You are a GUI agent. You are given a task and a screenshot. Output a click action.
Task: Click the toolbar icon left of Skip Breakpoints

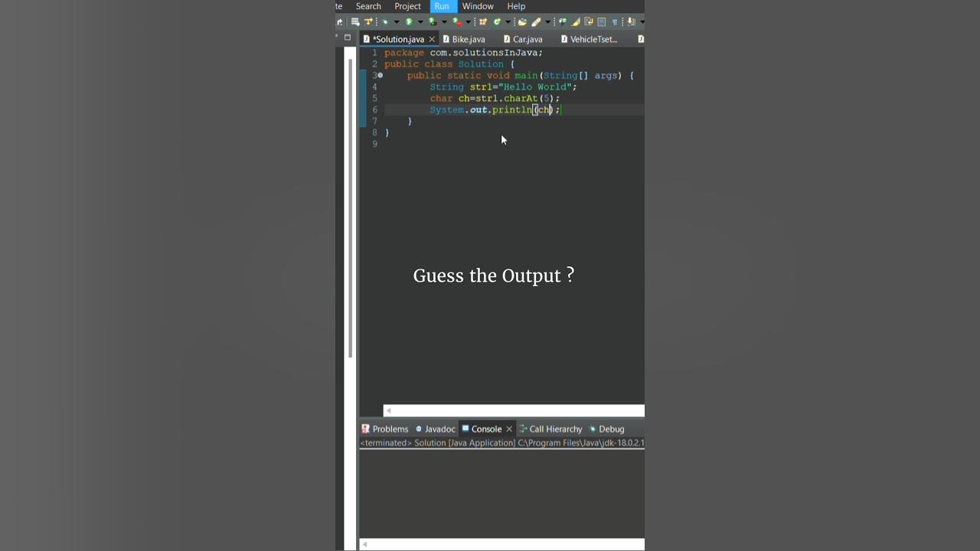pyautogui.click(x=355, y=21)
